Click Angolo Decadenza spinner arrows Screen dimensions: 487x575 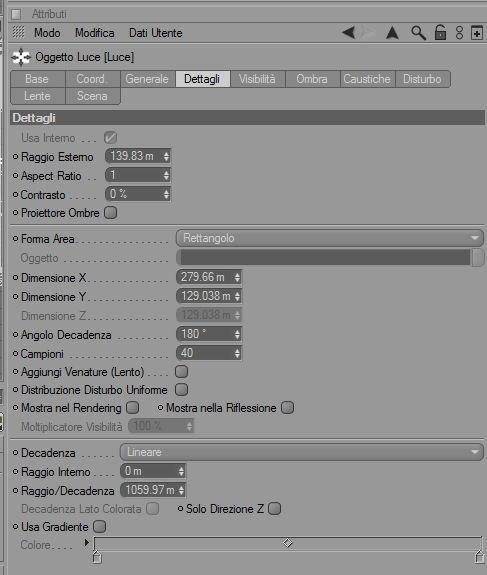click(237, 334)
